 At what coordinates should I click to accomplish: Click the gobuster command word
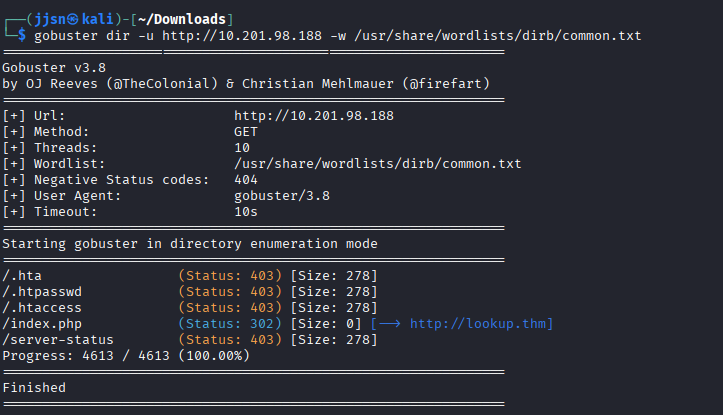click(66, 35)
